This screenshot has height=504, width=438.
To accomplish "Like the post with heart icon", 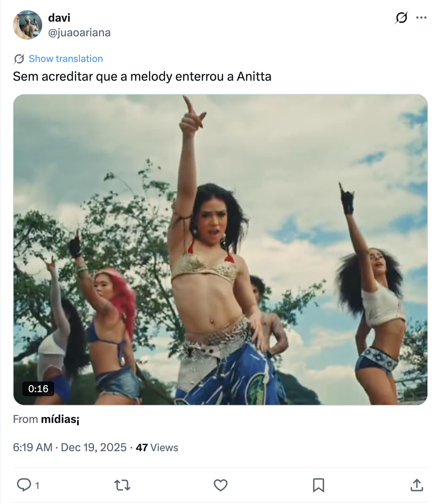I will [x=220, y=485].
